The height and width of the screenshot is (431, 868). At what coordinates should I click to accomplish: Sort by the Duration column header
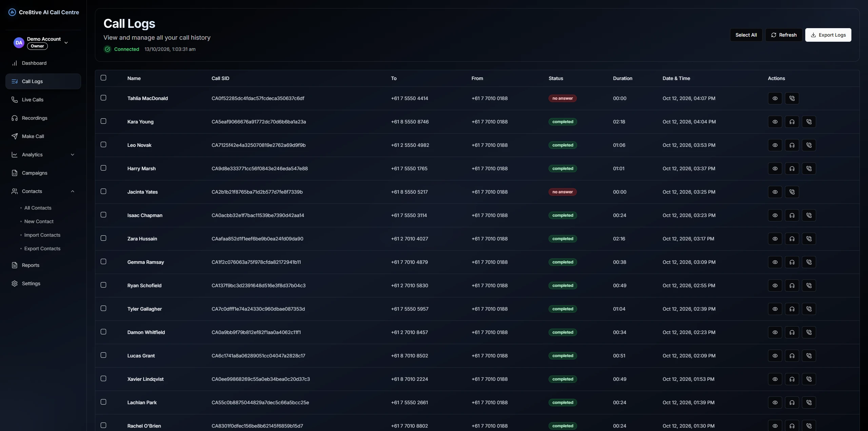[x=623, y=78]
